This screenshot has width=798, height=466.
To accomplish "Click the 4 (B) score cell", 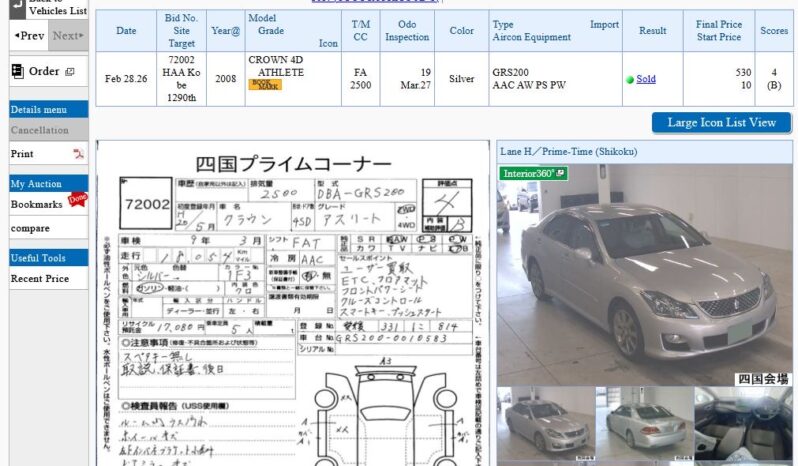I will point(774,79).
